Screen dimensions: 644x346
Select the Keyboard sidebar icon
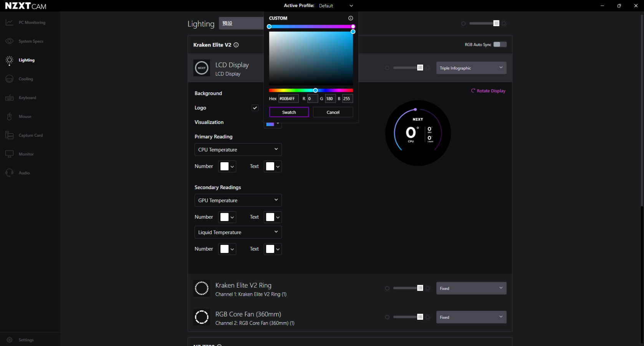[x=10, y=98]
